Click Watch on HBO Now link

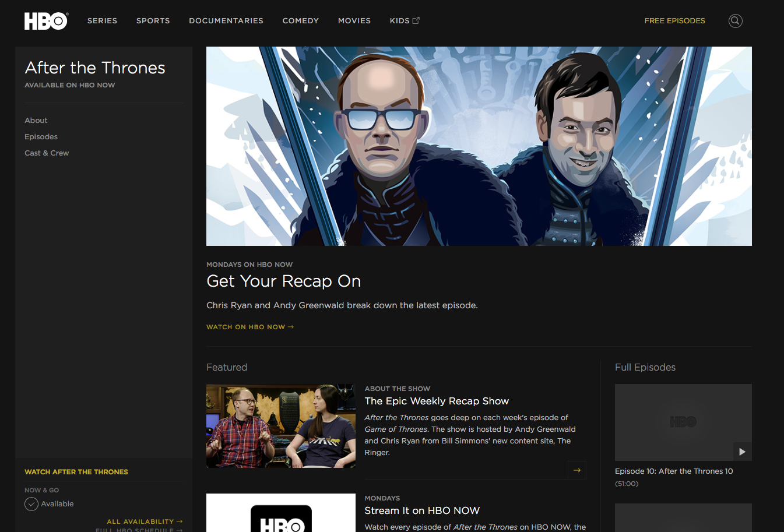click(x=250, y=327)
